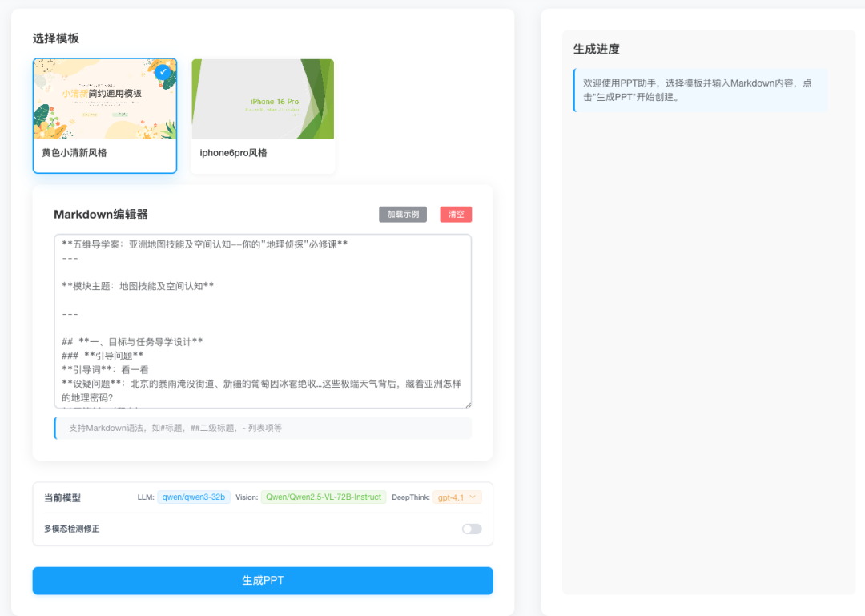Click the dropdown chevron next to gpt-4.1

[x=473, y=497]
